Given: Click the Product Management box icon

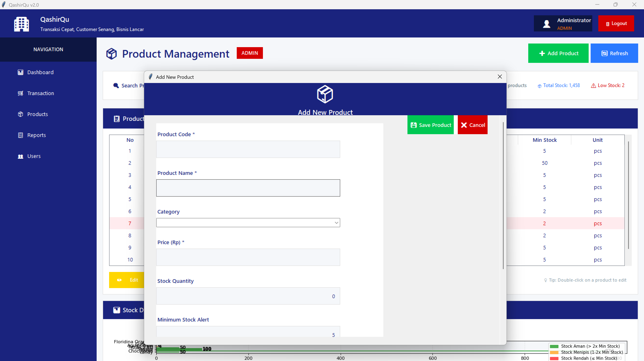Looking at the screenshot, I should click(x=112, y=54).
